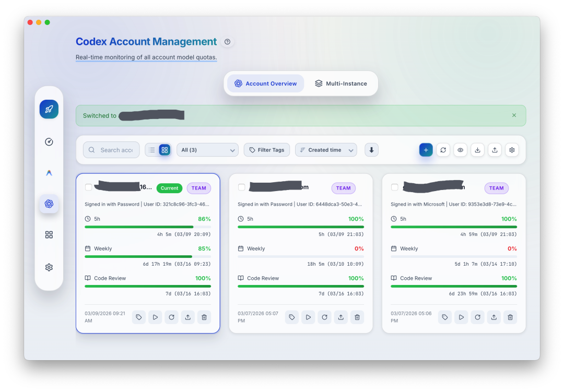
Task: Click the 85% Weekly quota progress bar
Action: pos(148,257)
